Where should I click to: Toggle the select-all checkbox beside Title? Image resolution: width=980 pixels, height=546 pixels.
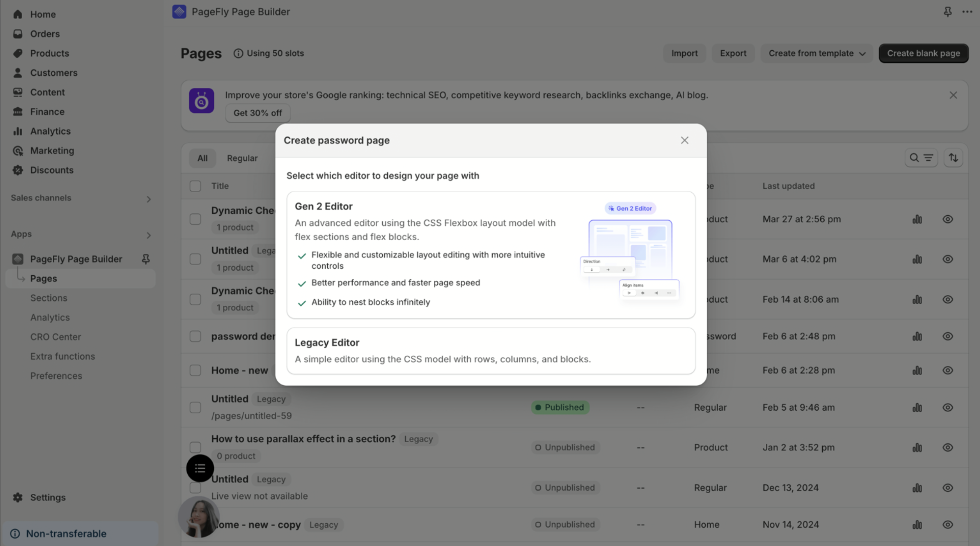coord(195,186)
